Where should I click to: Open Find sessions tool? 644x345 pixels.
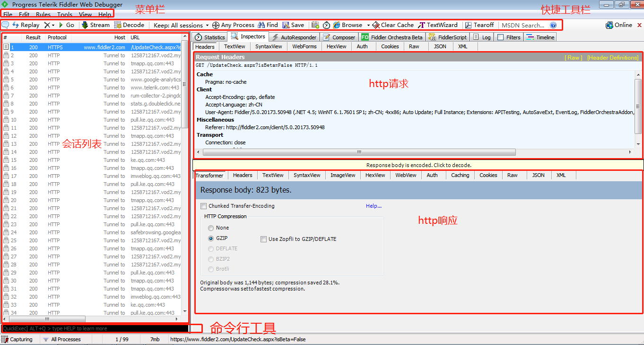coord(268,25)
